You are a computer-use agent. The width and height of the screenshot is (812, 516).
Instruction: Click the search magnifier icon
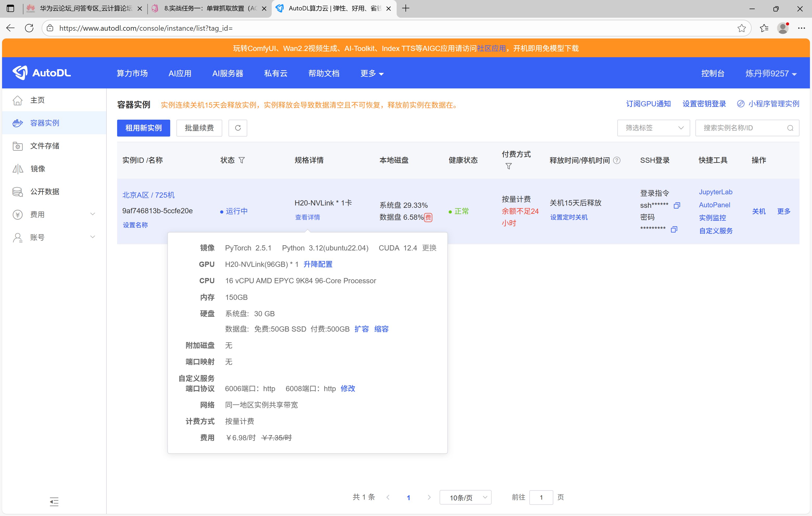[790, 128]
